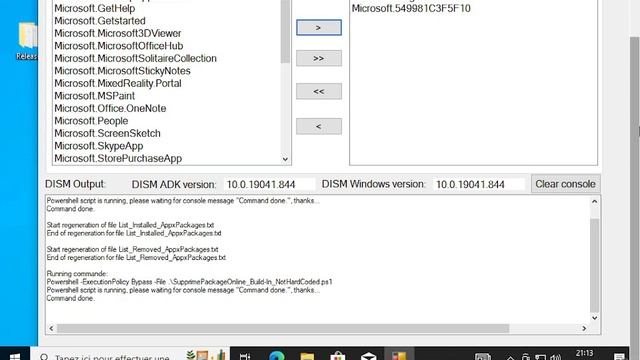
Task: Click the package list scrollbar thumb
Action: tap(285, 31)
